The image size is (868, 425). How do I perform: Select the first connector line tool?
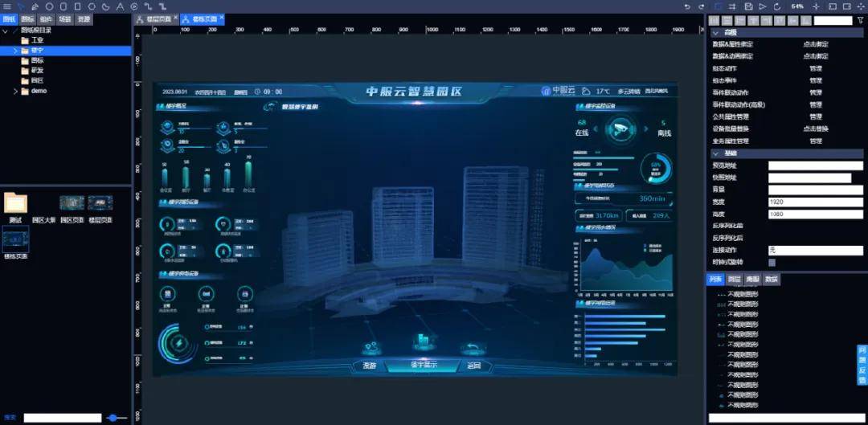149,6
